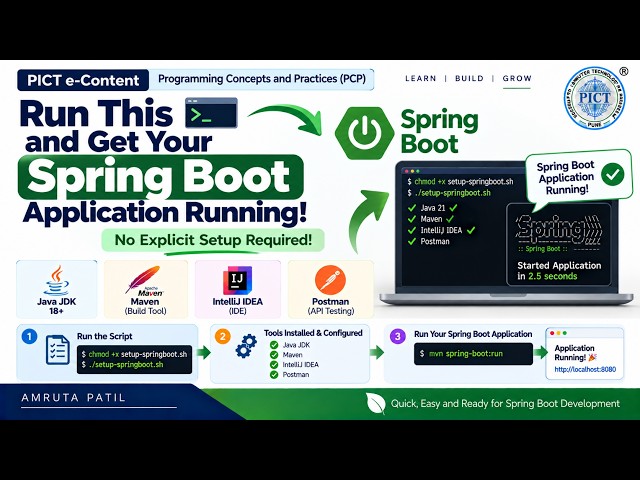Click the "Tools Installed & Configured" heading

[313, 333]
